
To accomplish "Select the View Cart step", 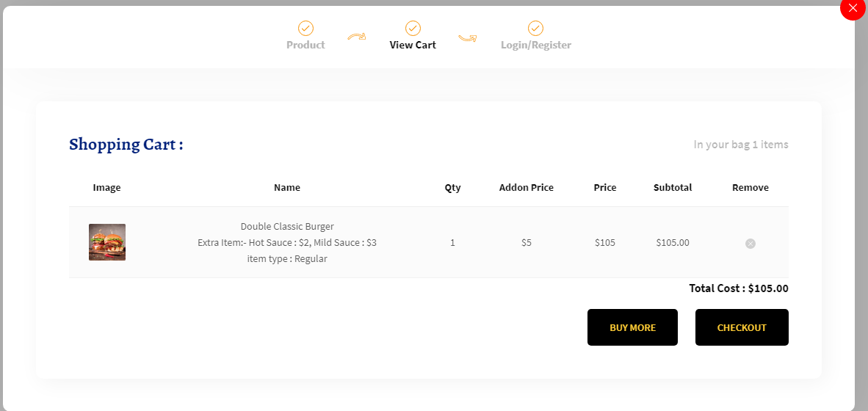I will (413, 45).
